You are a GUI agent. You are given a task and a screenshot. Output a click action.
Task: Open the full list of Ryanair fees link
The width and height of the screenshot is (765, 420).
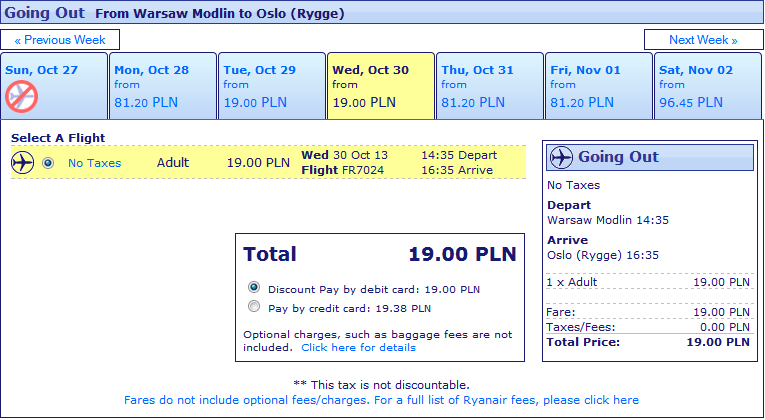pyautogui.click(x=381, y=400)
